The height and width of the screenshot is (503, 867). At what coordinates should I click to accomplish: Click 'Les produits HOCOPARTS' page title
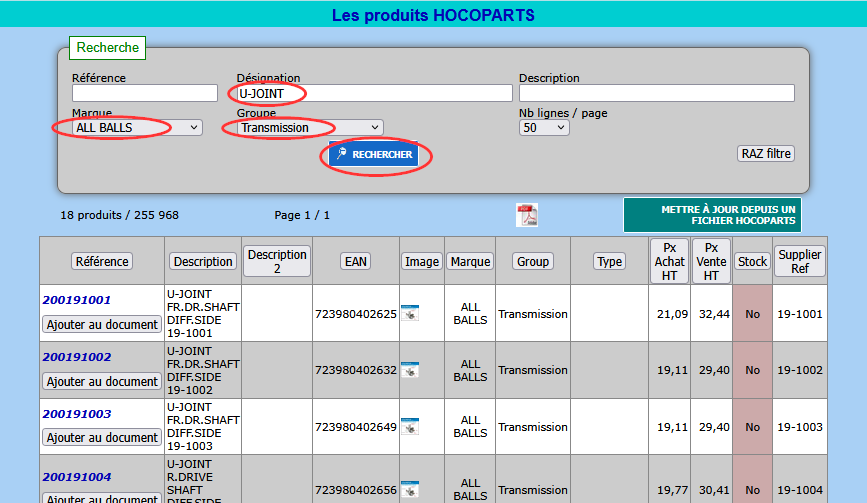[x=433, y=15]
